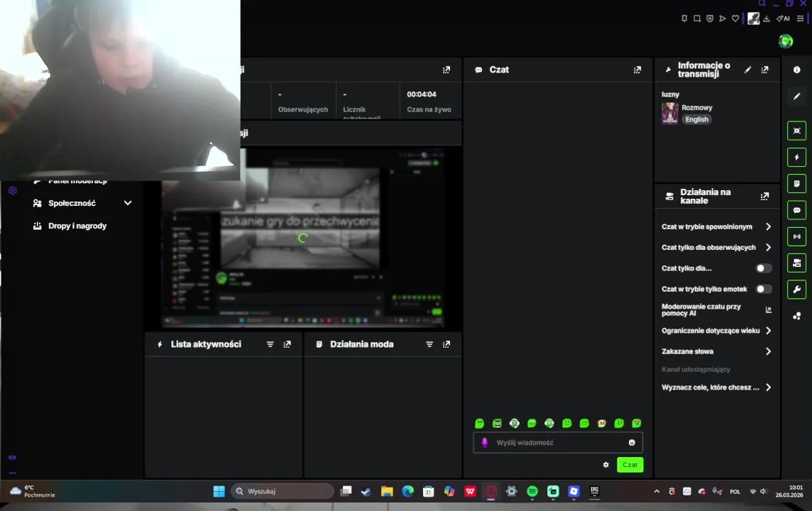Open the user profile avatar
This screenshot has height=511, width=812.
click(x=786, y=41)
